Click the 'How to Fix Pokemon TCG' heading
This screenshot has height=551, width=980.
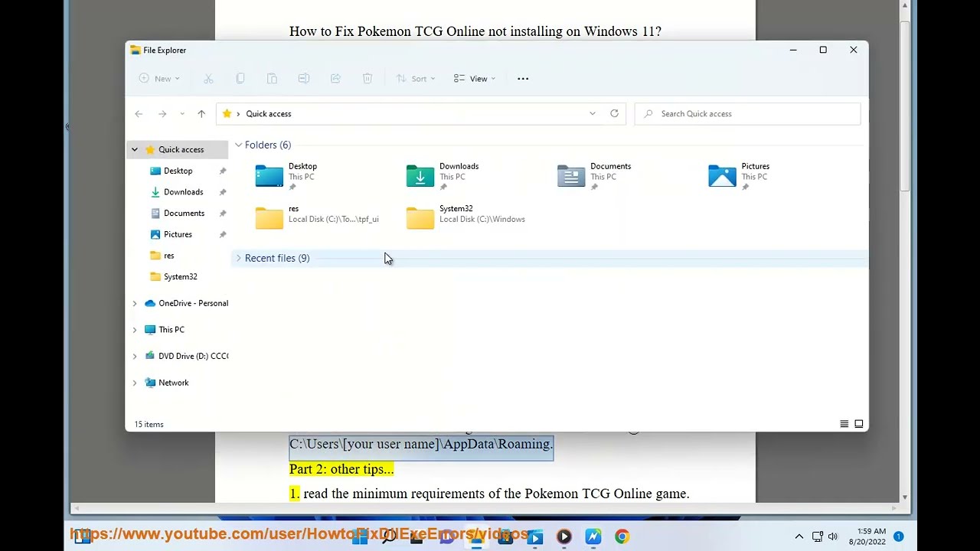pyautogui.click(x=475, y=31)
